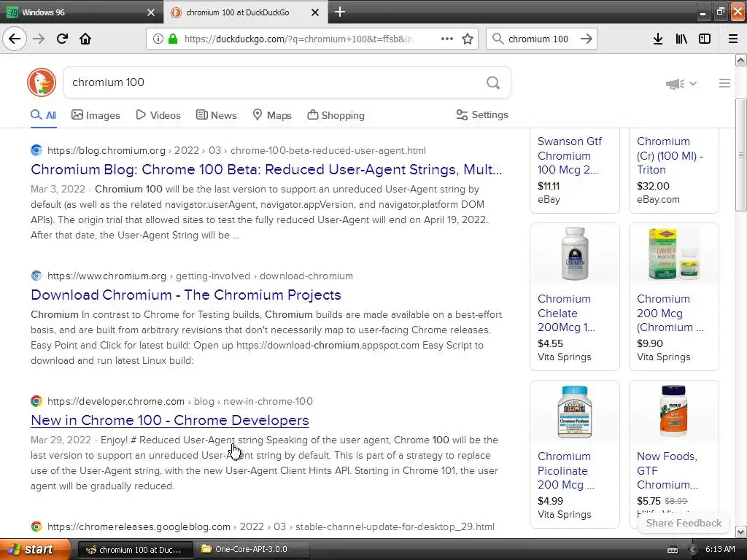Click Now Foods GTF Chromium bottle image
The image size is (747, 560).
673,411
